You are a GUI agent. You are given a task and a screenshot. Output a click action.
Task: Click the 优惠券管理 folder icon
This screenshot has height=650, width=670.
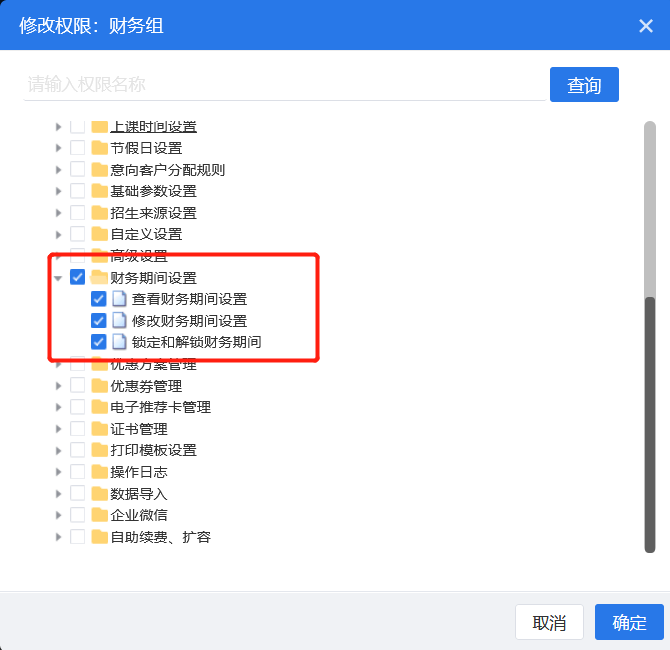coord(99,385)
